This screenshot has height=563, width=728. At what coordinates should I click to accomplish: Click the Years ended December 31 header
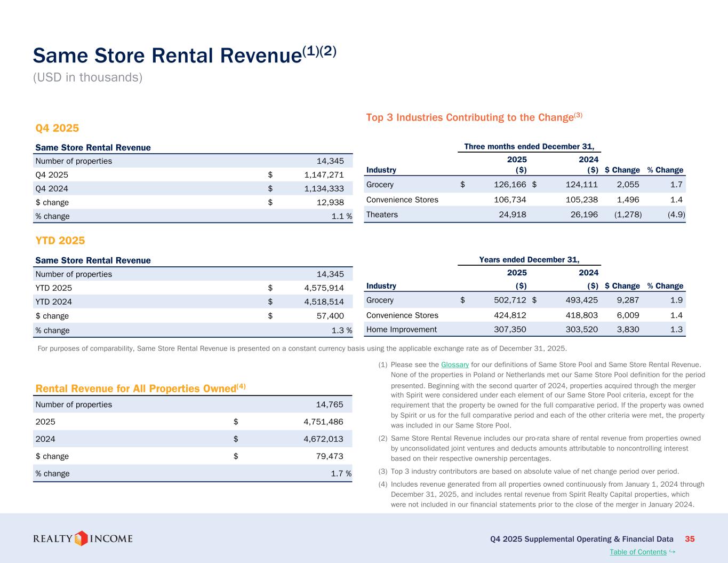pos(529,260)
